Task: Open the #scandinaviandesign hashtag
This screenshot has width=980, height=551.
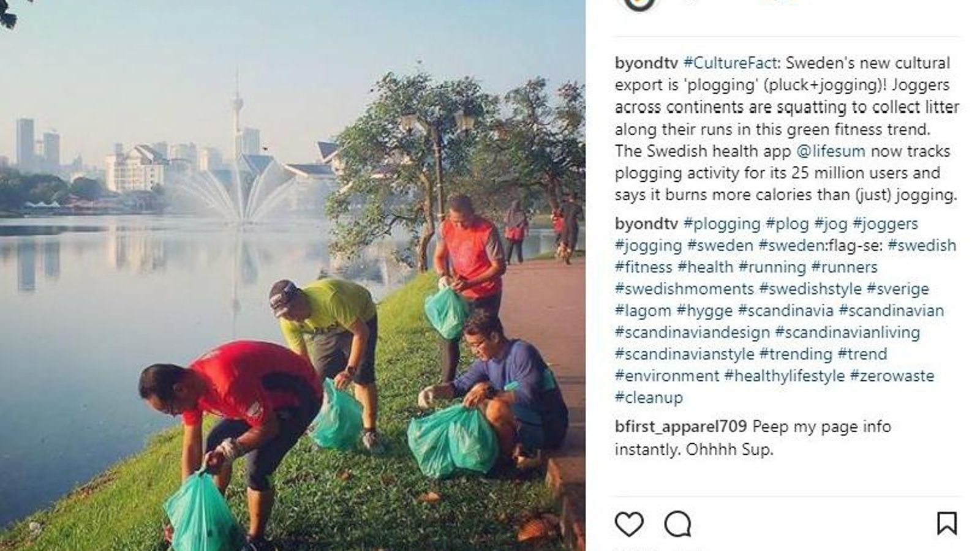Action: point(692,332)
